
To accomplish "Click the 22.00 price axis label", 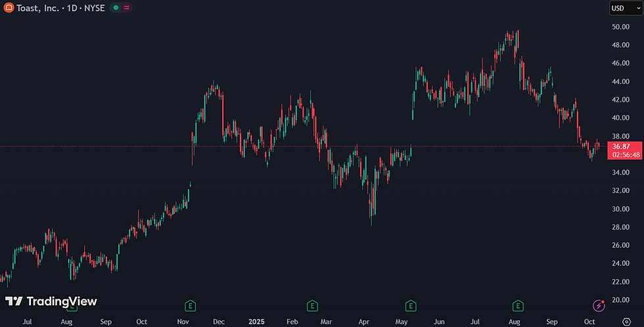I will tap(620, 282).
